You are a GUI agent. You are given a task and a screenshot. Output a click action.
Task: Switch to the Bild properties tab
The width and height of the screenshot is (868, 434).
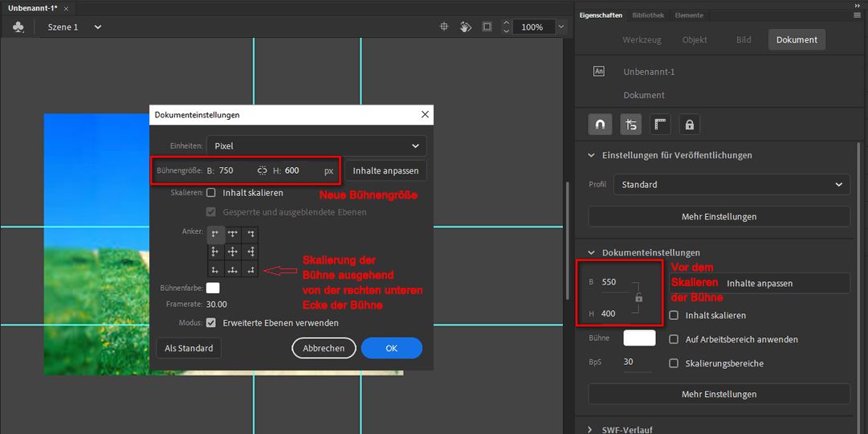[744, 40]
